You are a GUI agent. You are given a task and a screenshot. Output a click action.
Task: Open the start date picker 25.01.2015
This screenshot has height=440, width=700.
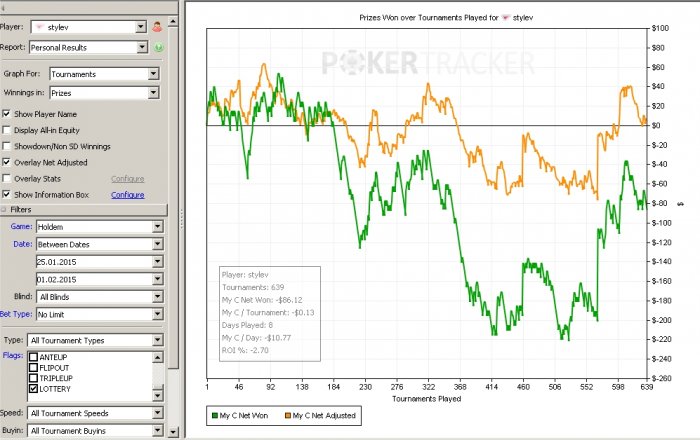tap(100, 262)
